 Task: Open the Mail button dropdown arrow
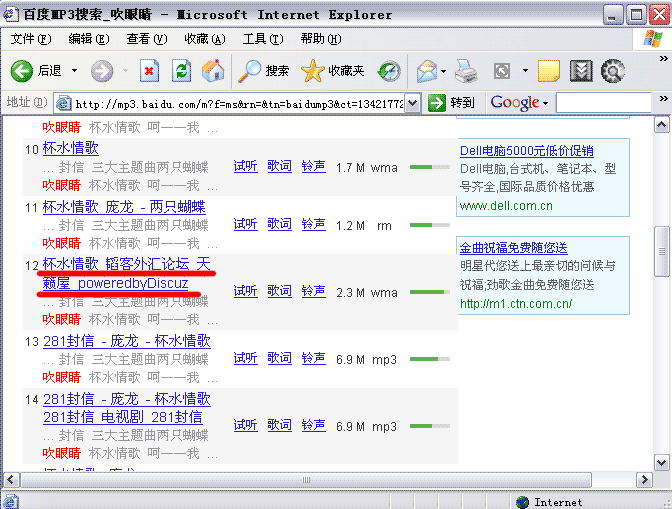point(444,71)
